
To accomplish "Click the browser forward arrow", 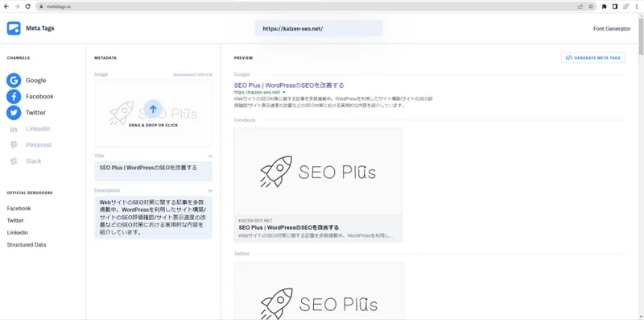I will click(17, 6).
